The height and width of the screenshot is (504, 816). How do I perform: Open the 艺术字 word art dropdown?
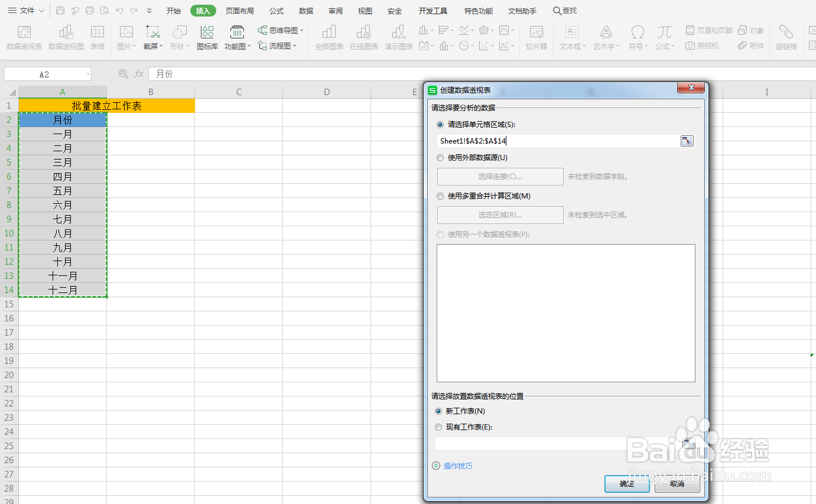coord(618,46)
